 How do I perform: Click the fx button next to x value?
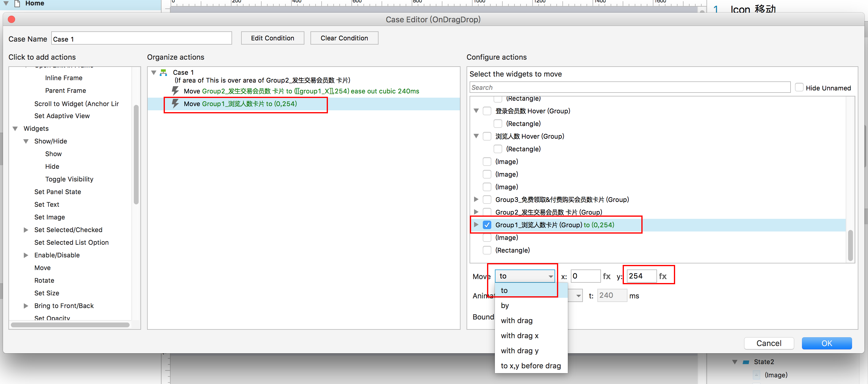click(x=606, y=276)
